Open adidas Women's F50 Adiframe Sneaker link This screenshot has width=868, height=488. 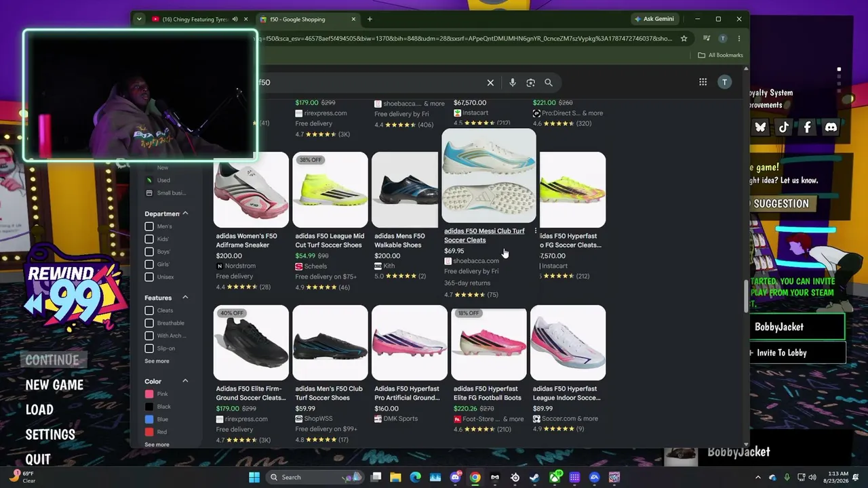(247, 241)
